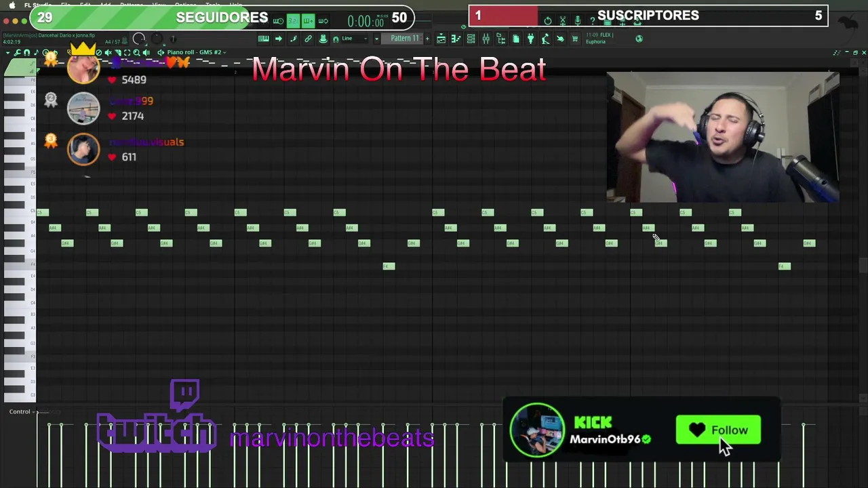Click the master pitch knob

[x=157, y=39]
